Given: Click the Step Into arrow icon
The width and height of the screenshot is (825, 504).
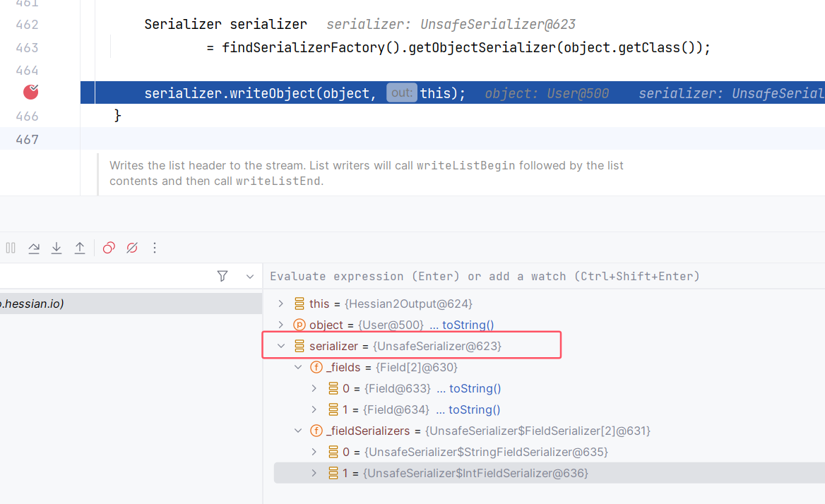Looking at the screenshot, I should (57, 248).
